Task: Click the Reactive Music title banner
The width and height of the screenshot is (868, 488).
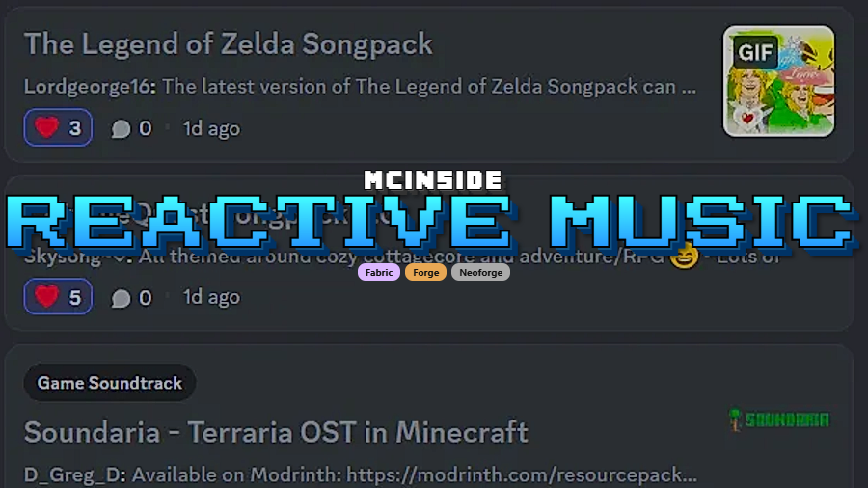Action: 433,223
